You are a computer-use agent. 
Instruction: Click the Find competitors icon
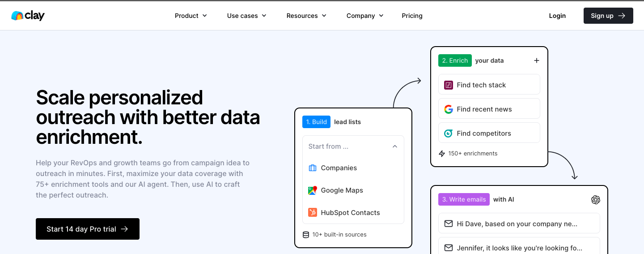(448, 133)
